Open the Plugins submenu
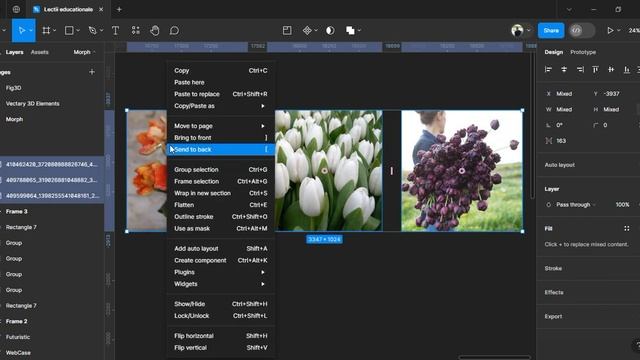 coord(220,272)
